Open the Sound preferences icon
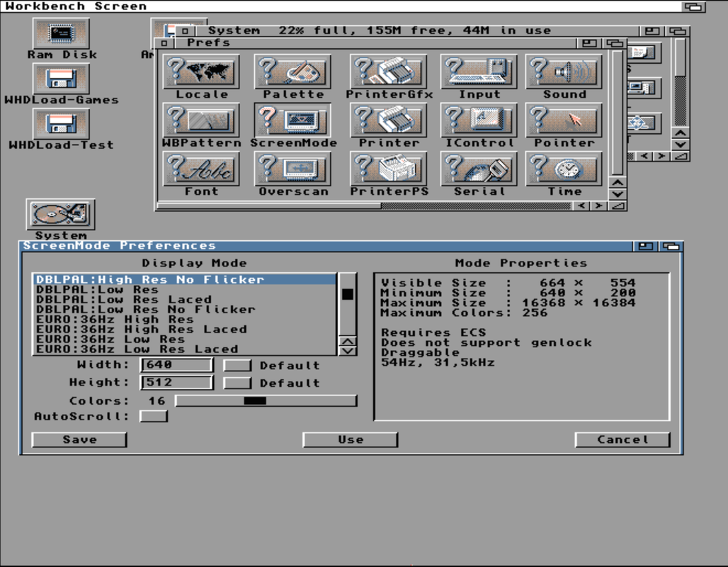This screenshot has height=567, width=728. coord(564,71)
